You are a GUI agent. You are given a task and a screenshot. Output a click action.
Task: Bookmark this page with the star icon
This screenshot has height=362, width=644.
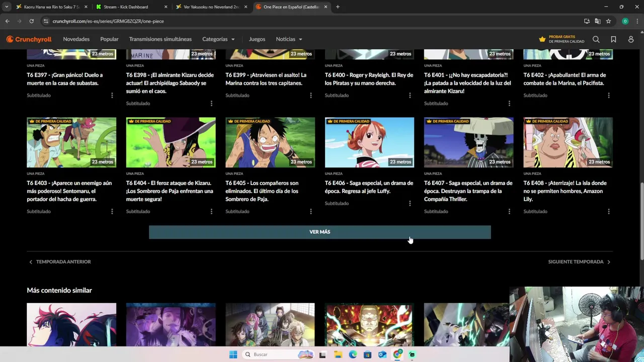point(608,21)
